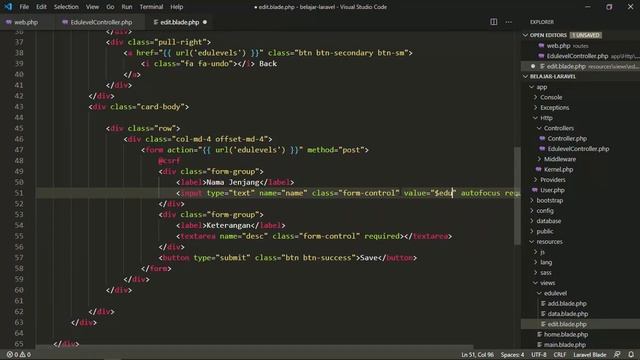
Task: Select the edit.blade.php editor tab
Action: tap(180, 22)
